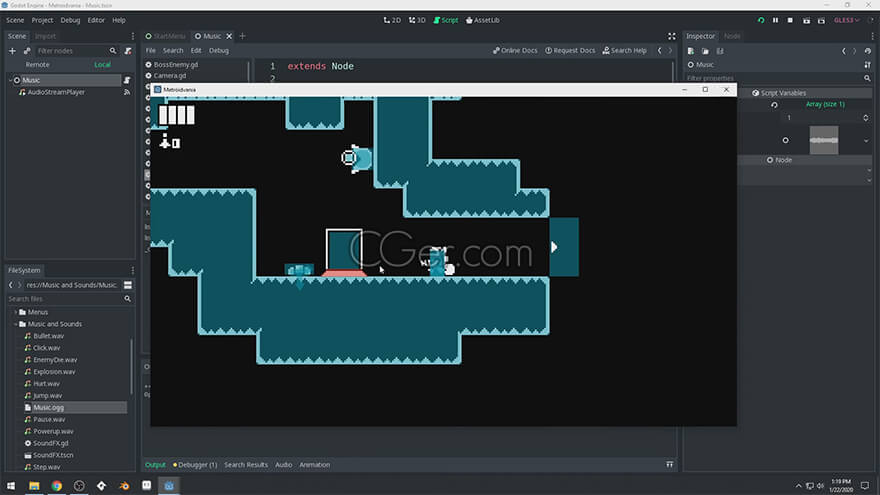Click the attach script icon in Scene dock
880x495 pixels.
128,51
